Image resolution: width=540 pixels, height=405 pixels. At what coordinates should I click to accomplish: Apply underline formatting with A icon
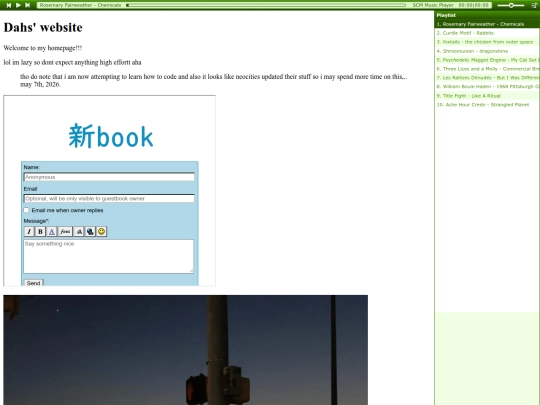51,231
